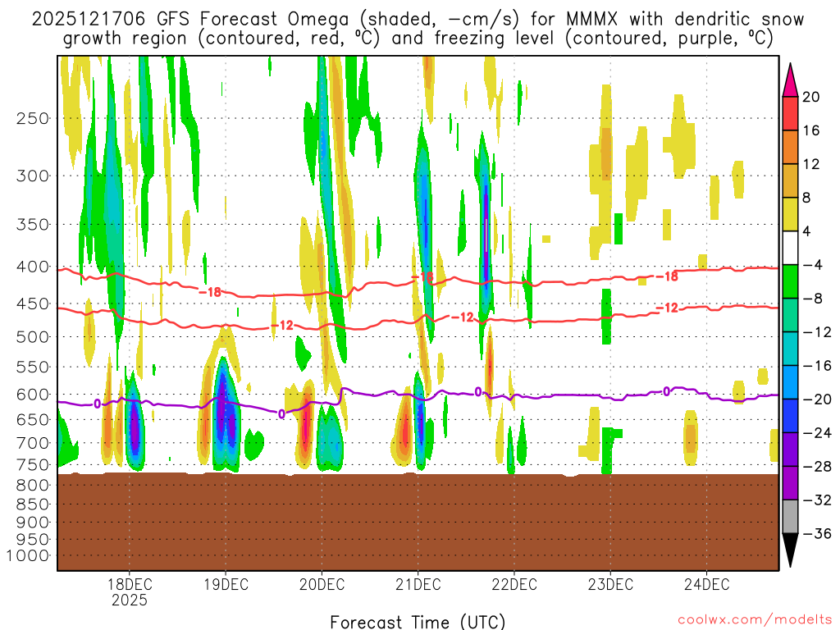Select the 500 pressure level label

[x=34, y=336]
